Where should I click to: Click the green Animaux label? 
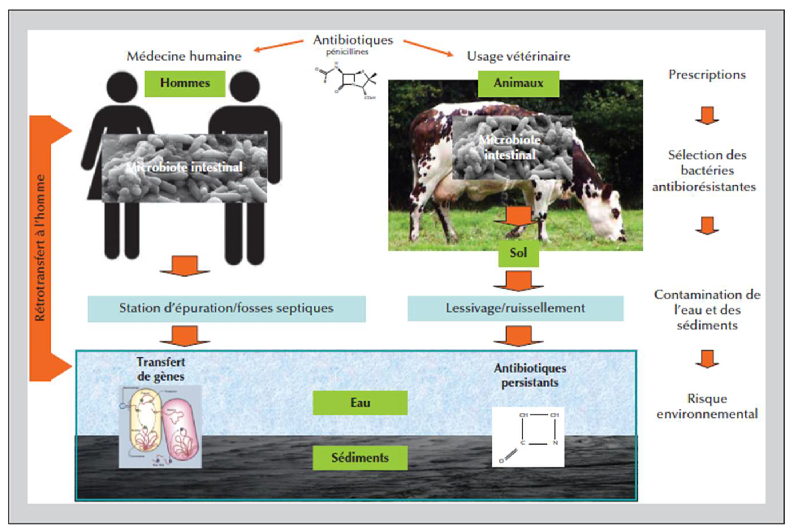pyautogui.click(x=518, y=83)
